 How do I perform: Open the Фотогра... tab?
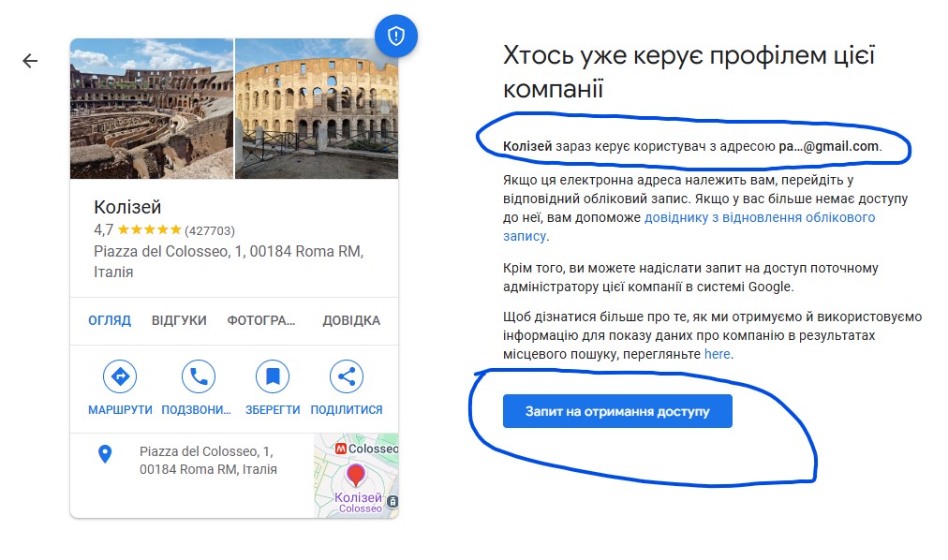[261, 320]
